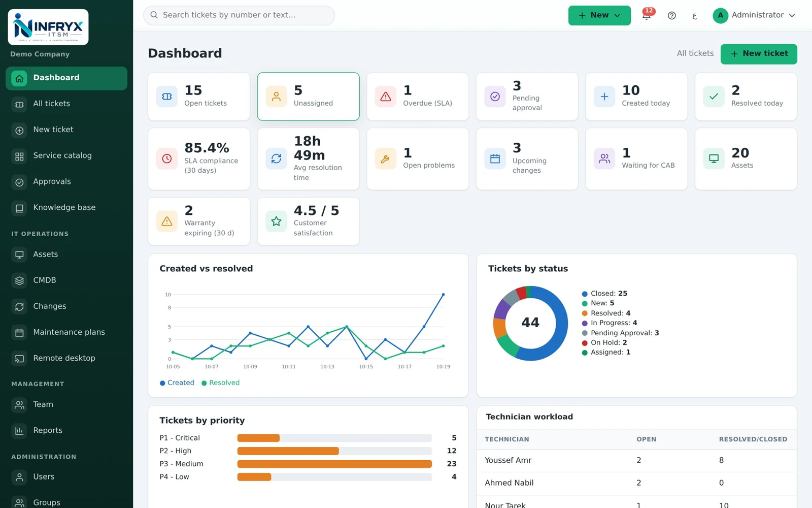This screenshot has width=812, height=508.
Task: Click the P2 - High priority bar
Action: tap(334, 451)
